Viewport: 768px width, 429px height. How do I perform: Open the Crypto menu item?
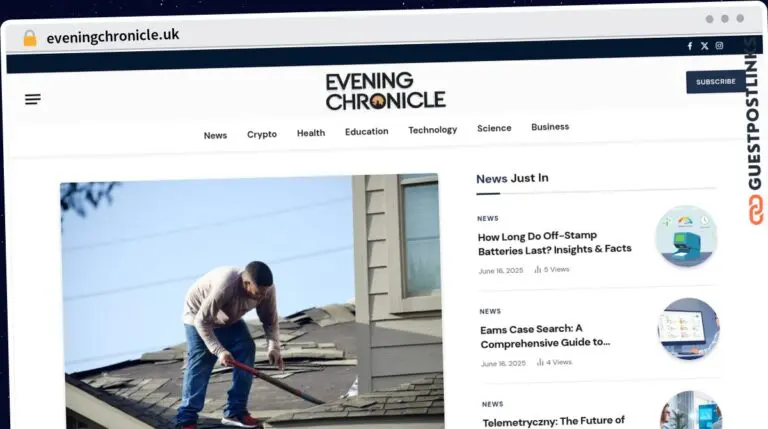pos(262,134)
